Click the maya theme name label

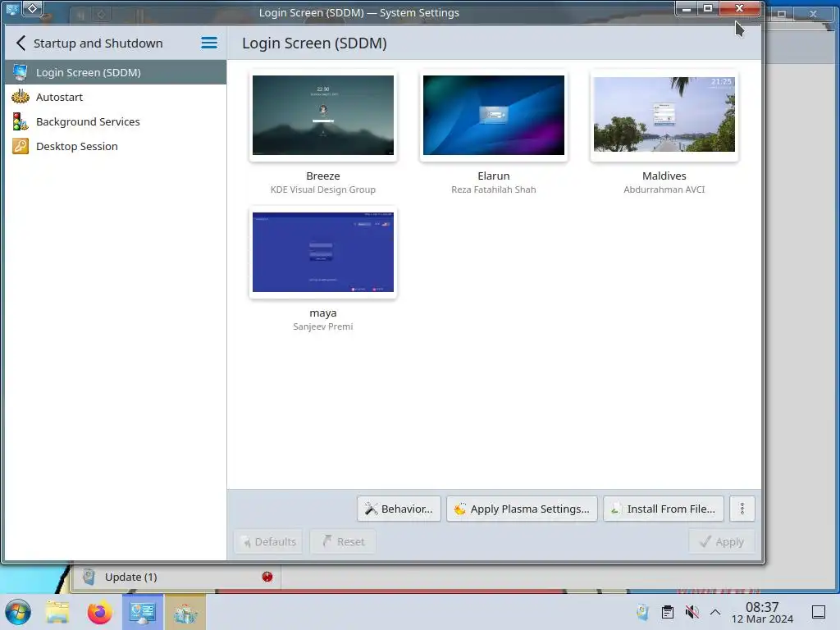click(323, 313)
